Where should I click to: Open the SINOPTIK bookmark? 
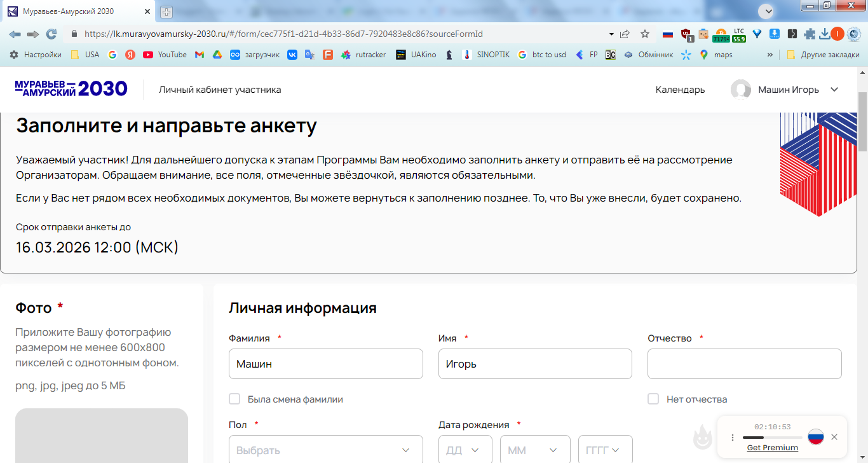tap(486, 55)
